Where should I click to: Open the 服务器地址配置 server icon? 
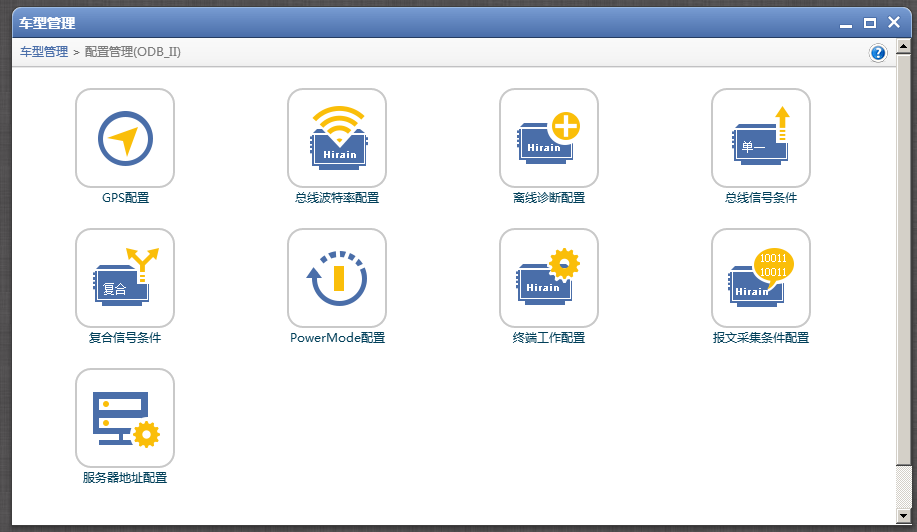[x=125, y=417]
